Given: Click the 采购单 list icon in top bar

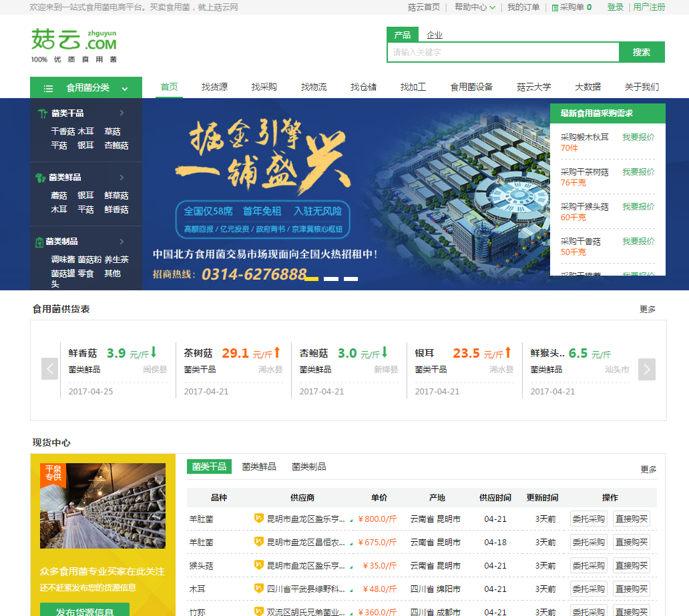Looking at the screenshot, I should click(x=555, y=7).
